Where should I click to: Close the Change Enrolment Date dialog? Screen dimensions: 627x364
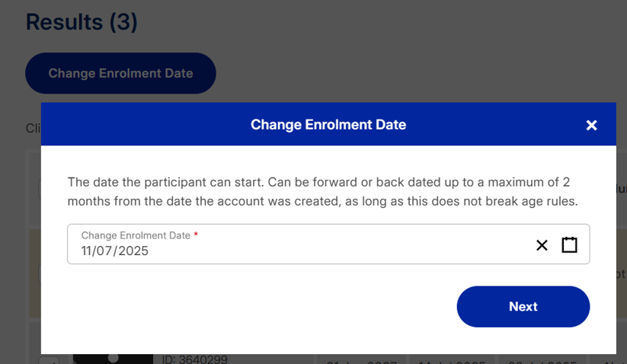[591, 125]
